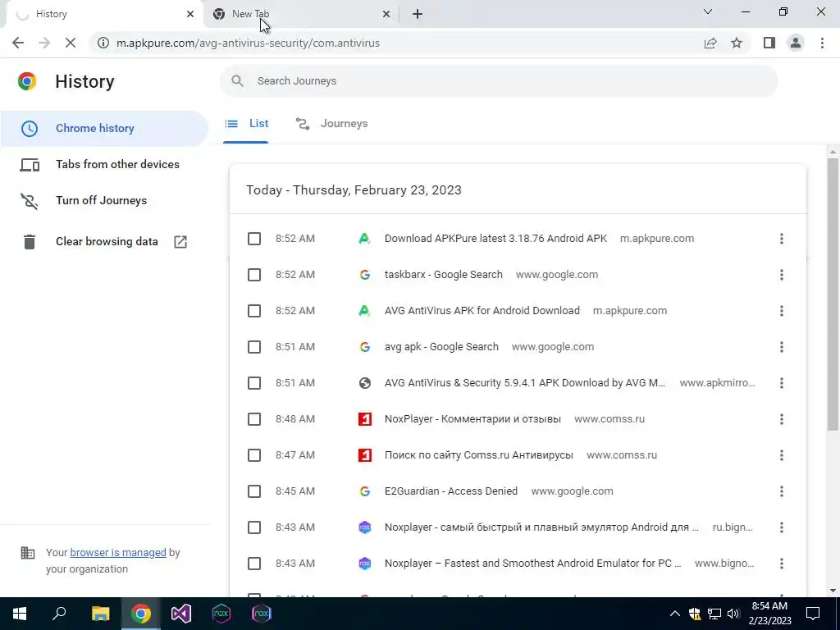Select the avg apk Google Search checkbox

(x=254, y=347)
